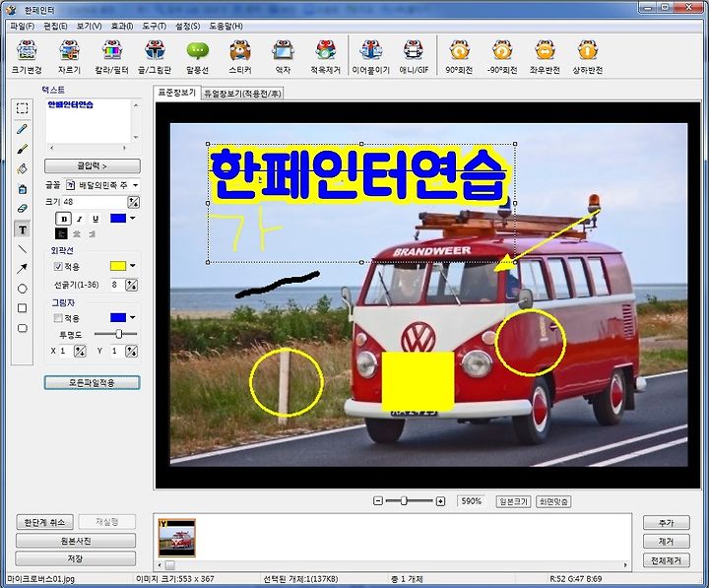Open the 효과(I) menu
The height and width of the screenshot is (588, 709).
(122, 27)
